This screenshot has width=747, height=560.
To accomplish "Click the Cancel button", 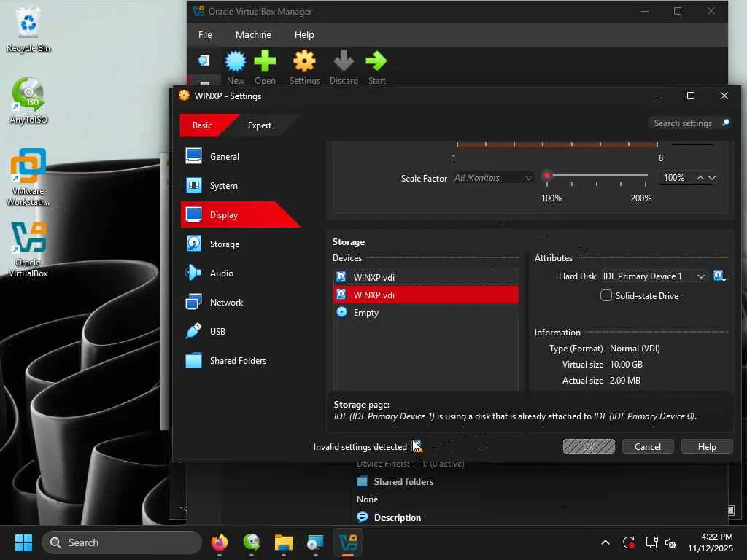I will click(648, 447).
